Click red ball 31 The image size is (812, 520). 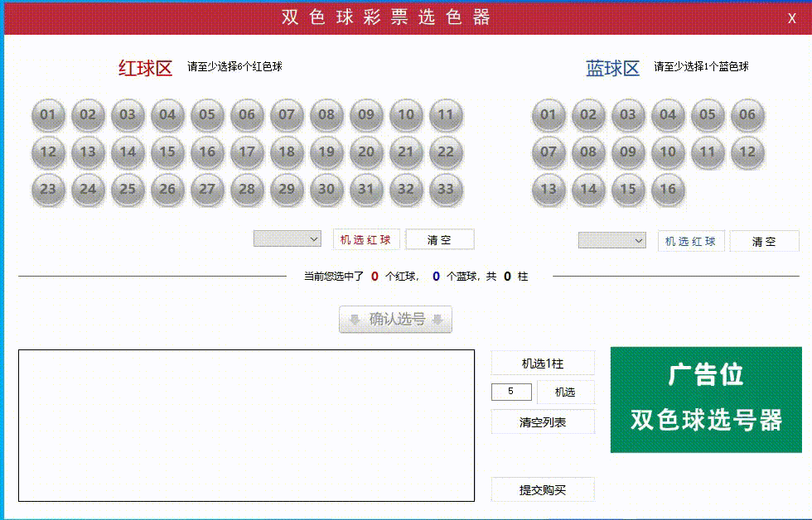[x=366, y=190]
